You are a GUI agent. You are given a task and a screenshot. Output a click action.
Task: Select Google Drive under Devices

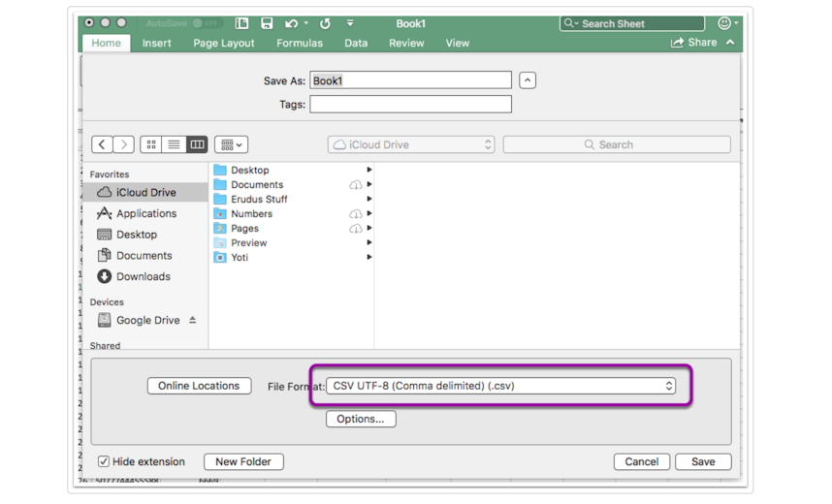[144, 320]
